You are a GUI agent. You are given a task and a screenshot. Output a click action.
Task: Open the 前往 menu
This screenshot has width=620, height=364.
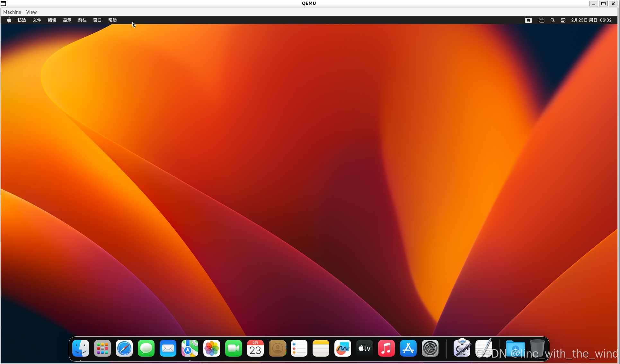point(82,20)
